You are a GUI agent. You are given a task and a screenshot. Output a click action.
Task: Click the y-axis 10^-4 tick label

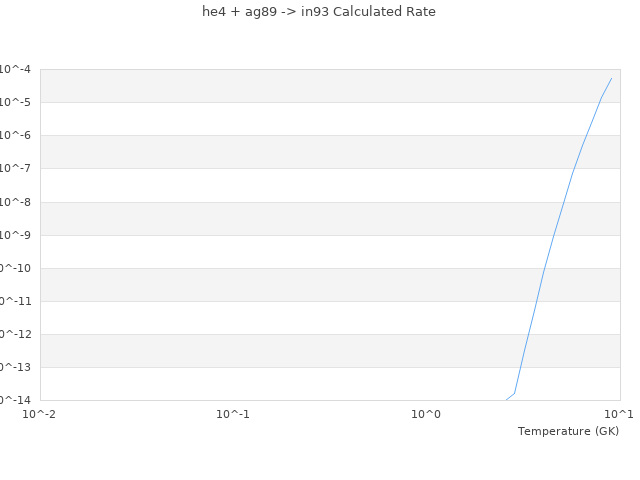pyautogui.click(x=15, y=69)
